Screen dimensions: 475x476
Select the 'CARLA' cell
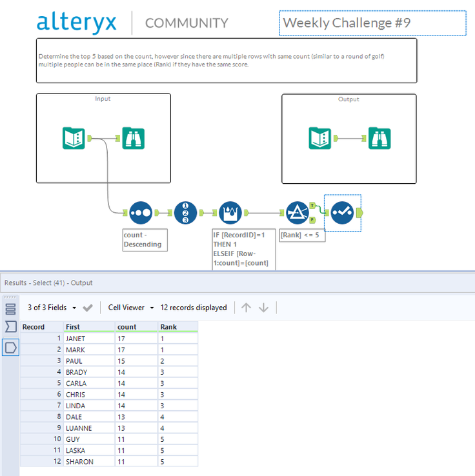[89, 383]
